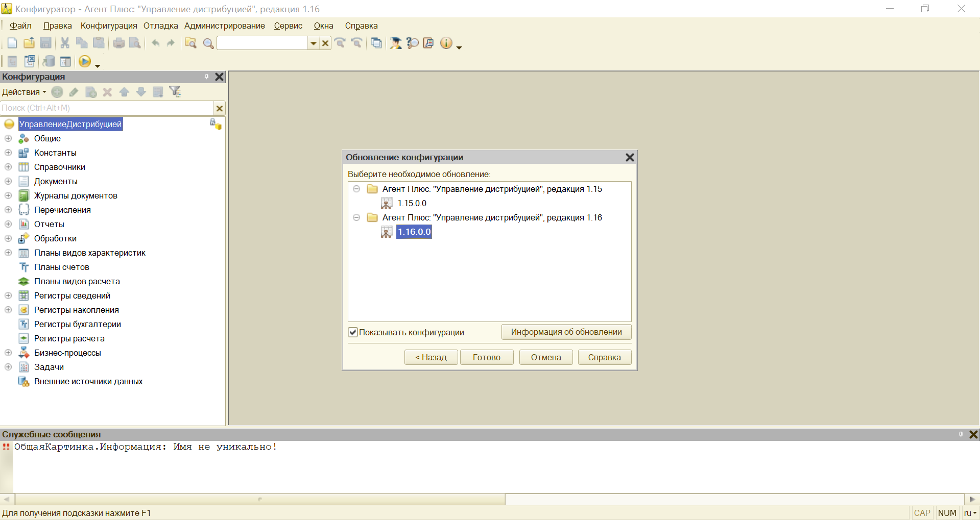Open global search folder-magnifier icon
The height and width of the screenshot is (520, 980).
coord(190,43)
